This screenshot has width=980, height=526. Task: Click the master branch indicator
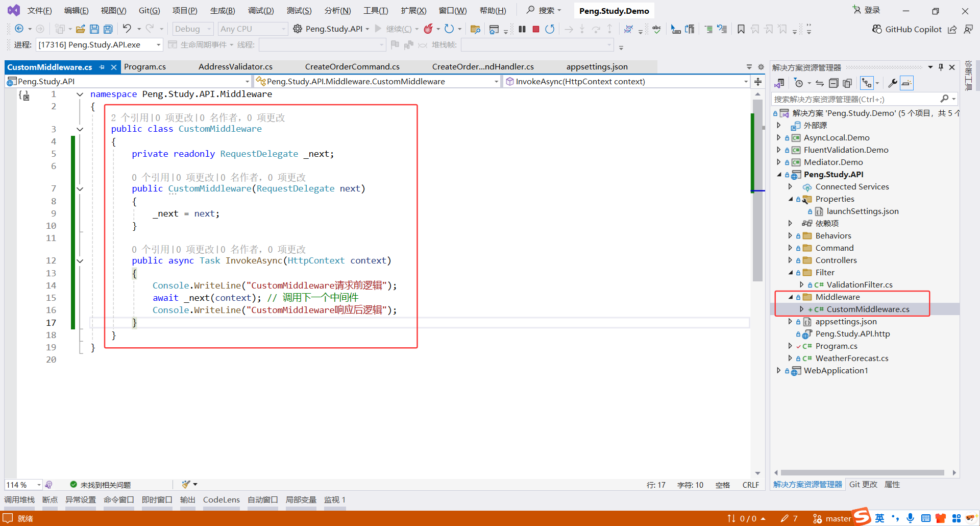pyautogui.click(x=831, y=519)
